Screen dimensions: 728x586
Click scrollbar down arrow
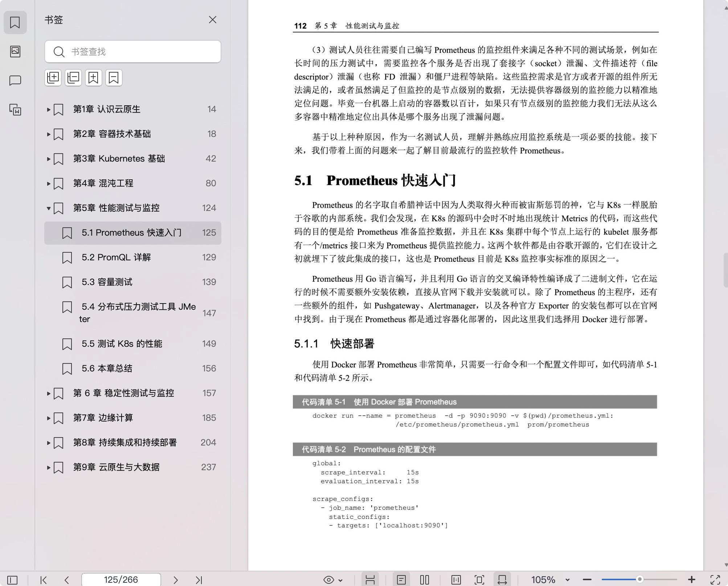725,565
